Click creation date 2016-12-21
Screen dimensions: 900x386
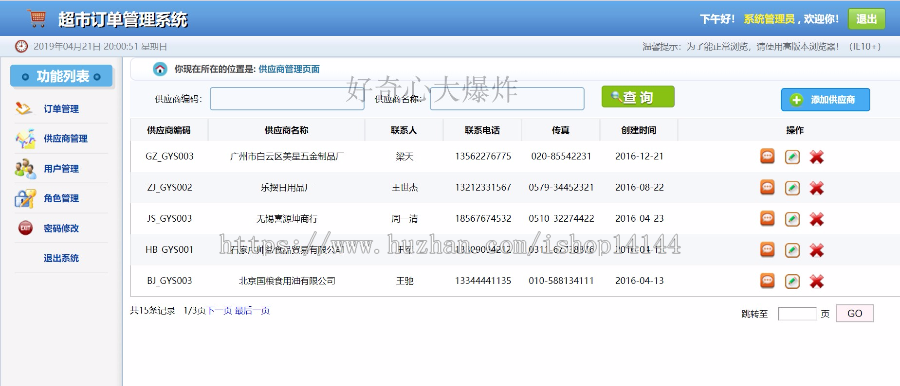(639, 156)
